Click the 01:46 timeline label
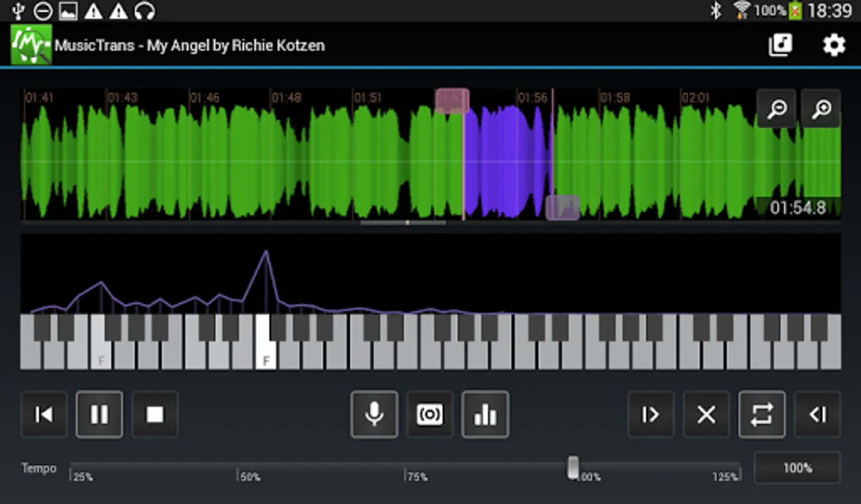 point(204,98)
